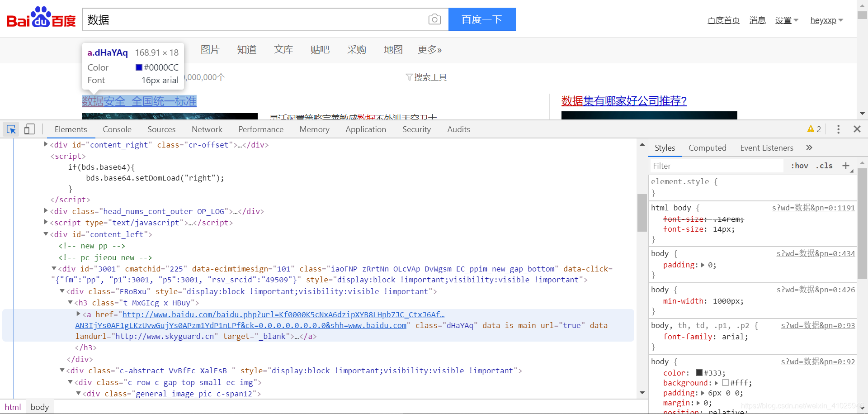Viewport: 868px width, 414px height.
Task: Open the Memory tab
Action: click(x=314, y=129)
